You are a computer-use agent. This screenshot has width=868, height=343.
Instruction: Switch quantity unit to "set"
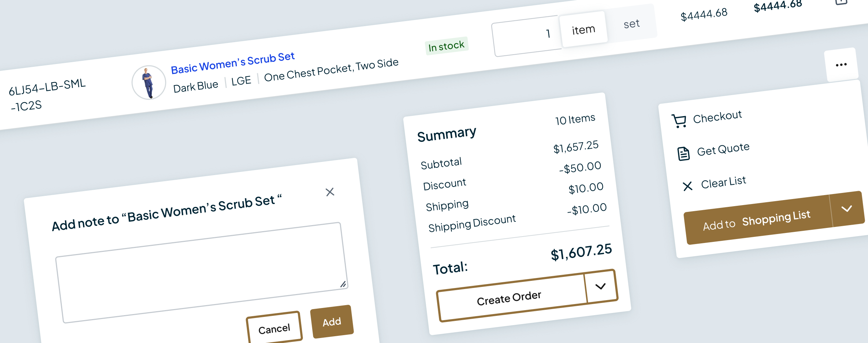631,24
